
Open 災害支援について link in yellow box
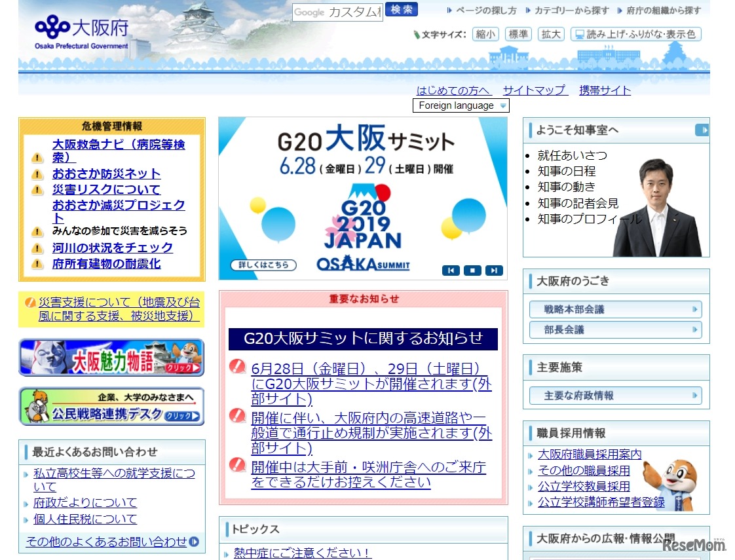click(119, 309)
